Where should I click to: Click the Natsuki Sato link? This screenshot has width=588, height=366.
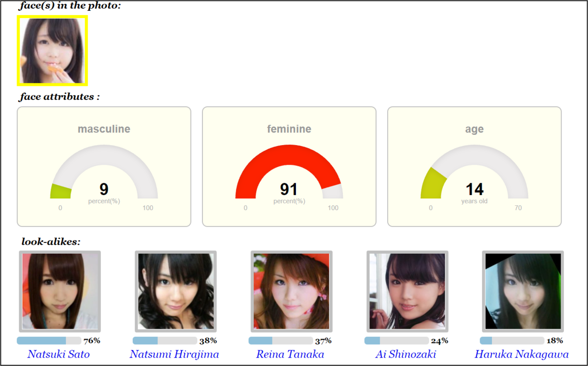(58, 354)
